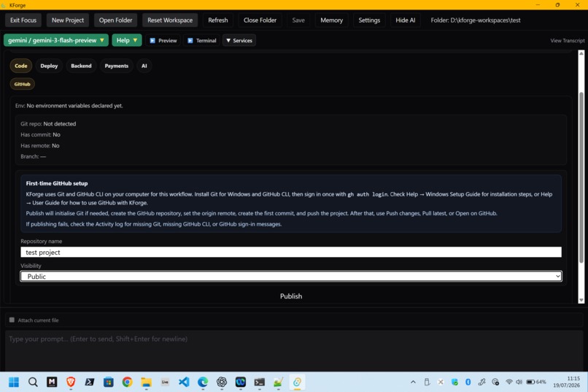588x392 pixels.
Task: Open ChatGPT app from taskbar
Action: tap(222, 382)
